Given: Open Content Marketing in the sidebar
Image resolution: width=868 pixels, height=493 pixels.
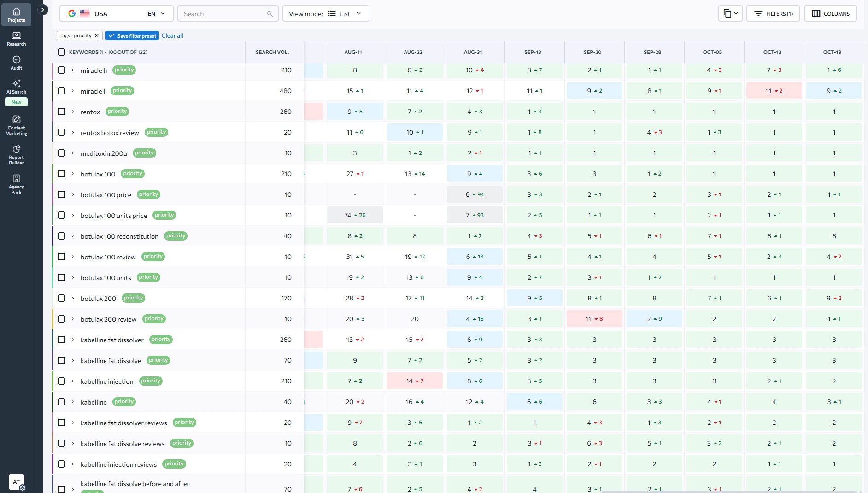Looking at the screenshot, I should click(x=16, y=125).
